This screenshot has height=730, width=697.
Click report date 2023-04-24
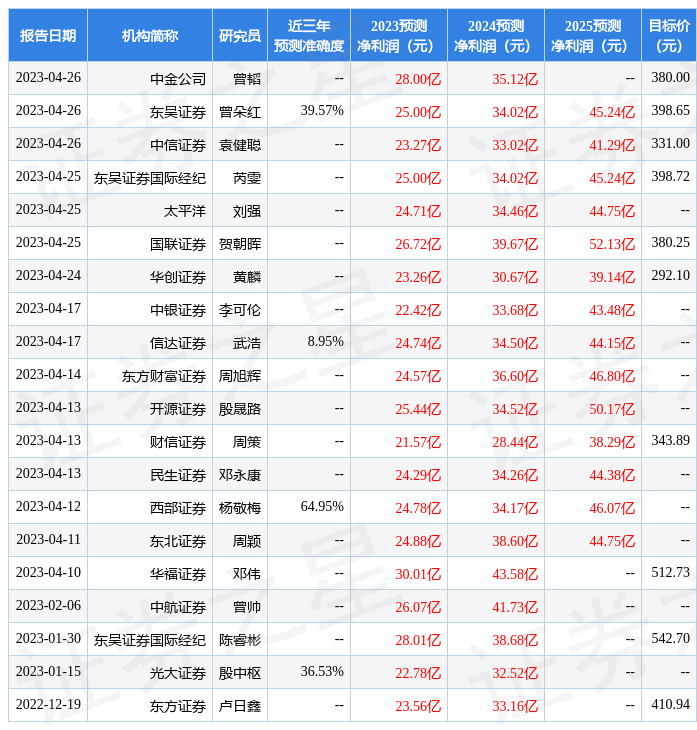click(x=48, y=276)
